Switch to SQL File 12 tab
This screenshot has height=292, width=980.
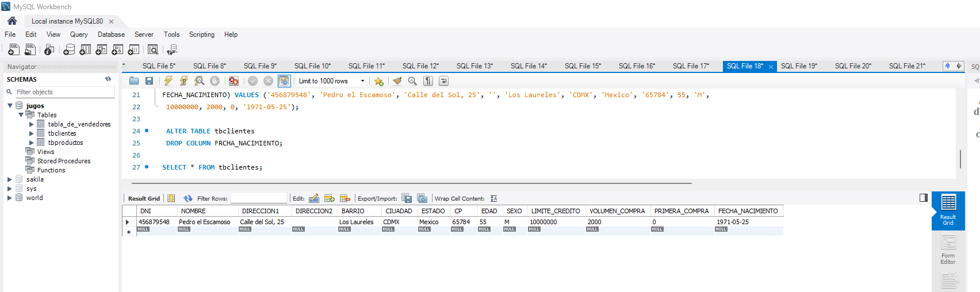point(420,66)
